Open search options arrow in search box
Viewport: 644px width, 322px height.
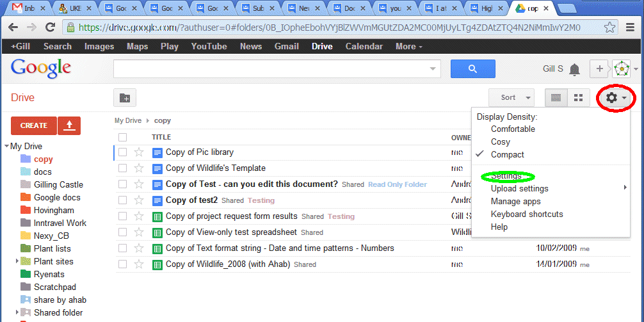pos(433,68)
